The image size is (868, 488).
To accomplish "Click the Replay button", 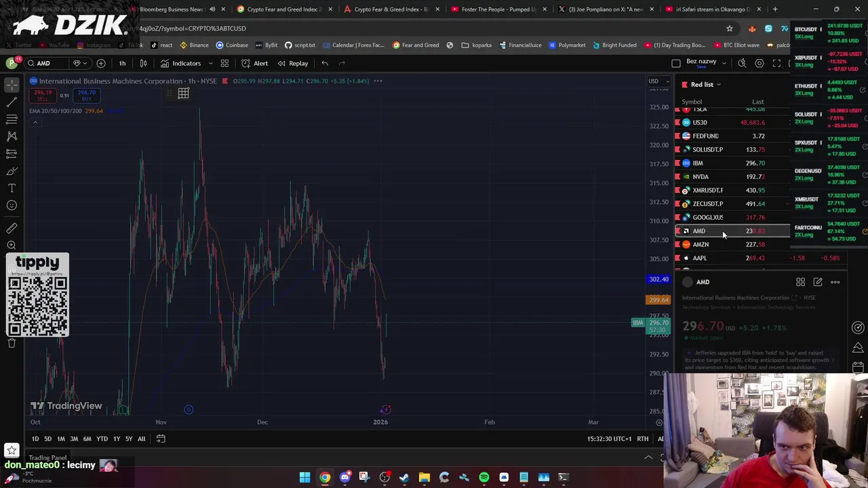I will pos(292,63).
